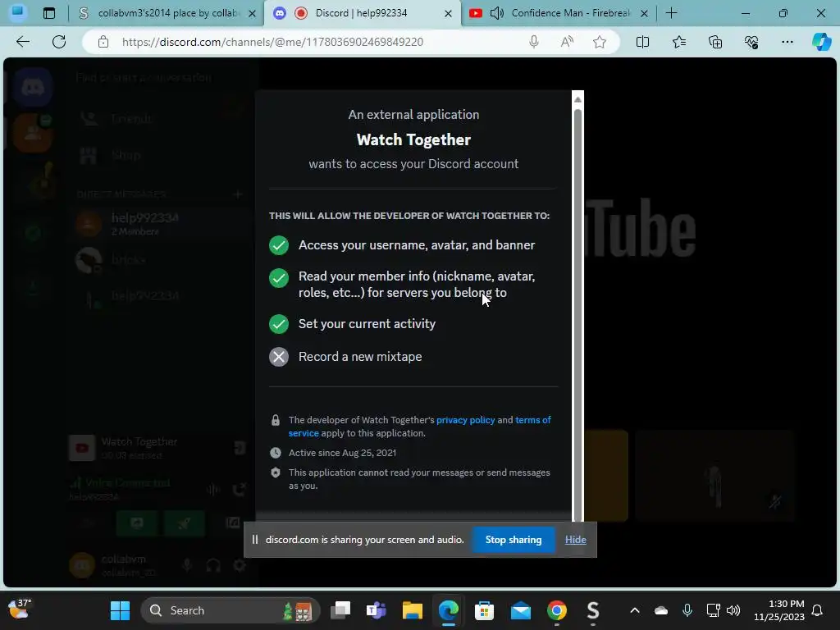Click Discord home logo in sidebar
Viewport: 840px width, 630px height.
[33, 86]
